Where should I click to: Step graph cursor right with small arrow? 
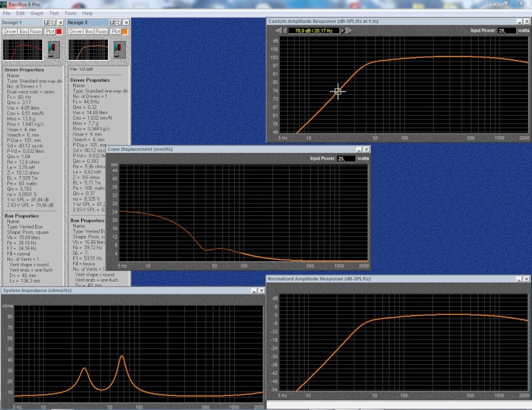click(342, 31)
